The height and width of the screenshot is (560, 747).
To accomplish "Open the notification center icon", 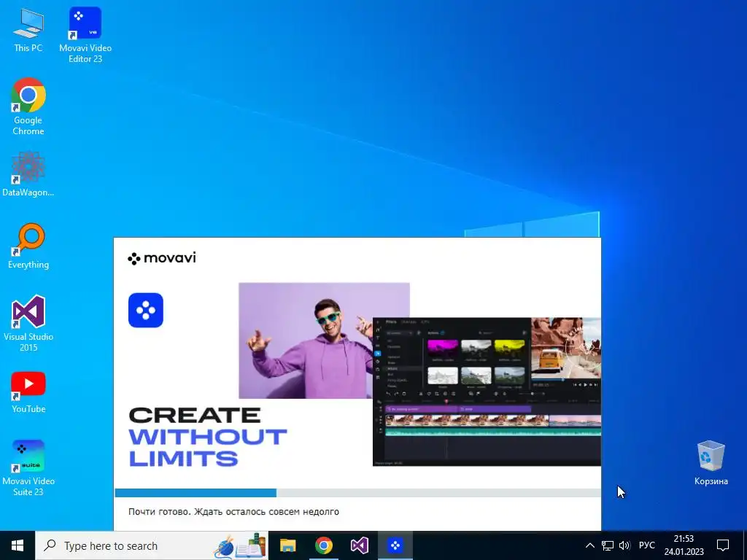I will pyautogui.click(x=723, y=545).
